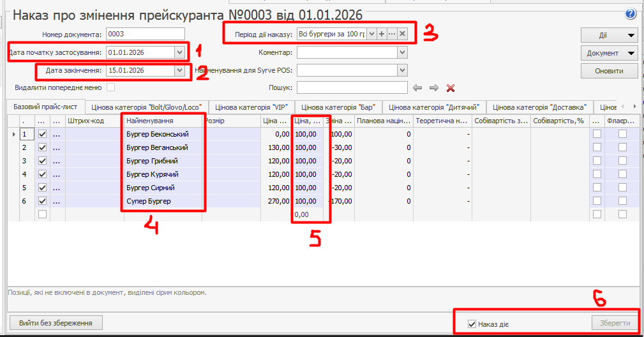Open the 'Цінова категорія "Доставка"' tab
The image size is (644, 337).
pos(539,107)
